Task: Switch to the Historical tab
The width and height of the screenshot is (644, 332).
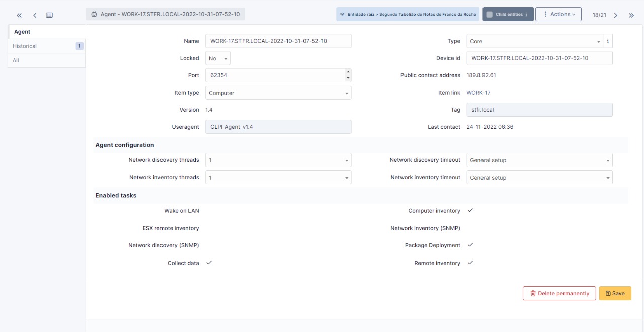Action: [x=24, y=46]
